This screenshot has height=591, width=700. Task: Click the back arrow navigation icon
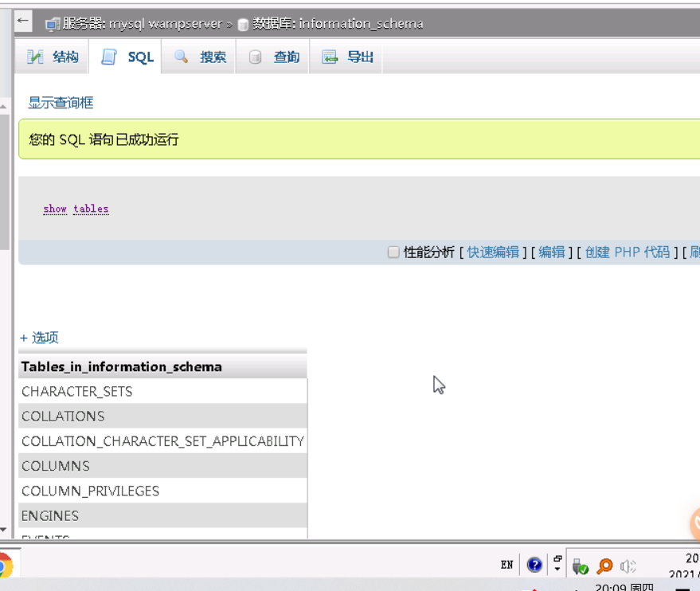(x=23, y=21)
